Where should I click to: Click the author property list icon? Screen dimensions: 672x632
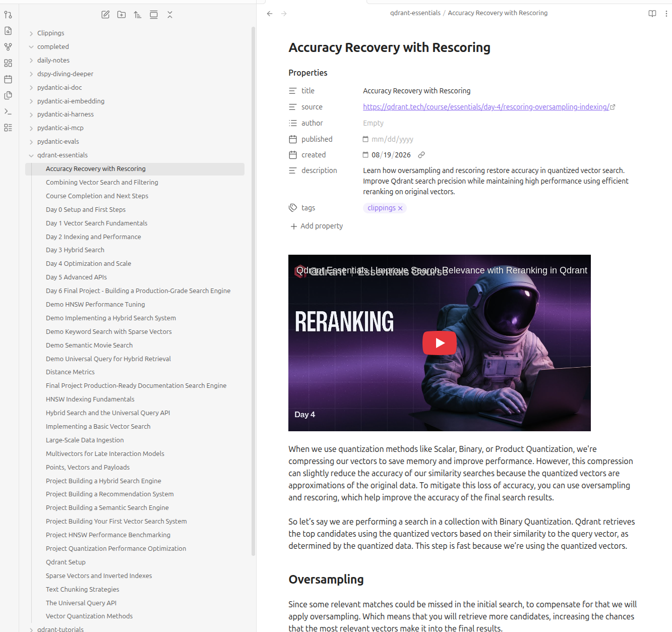(292, 123)
